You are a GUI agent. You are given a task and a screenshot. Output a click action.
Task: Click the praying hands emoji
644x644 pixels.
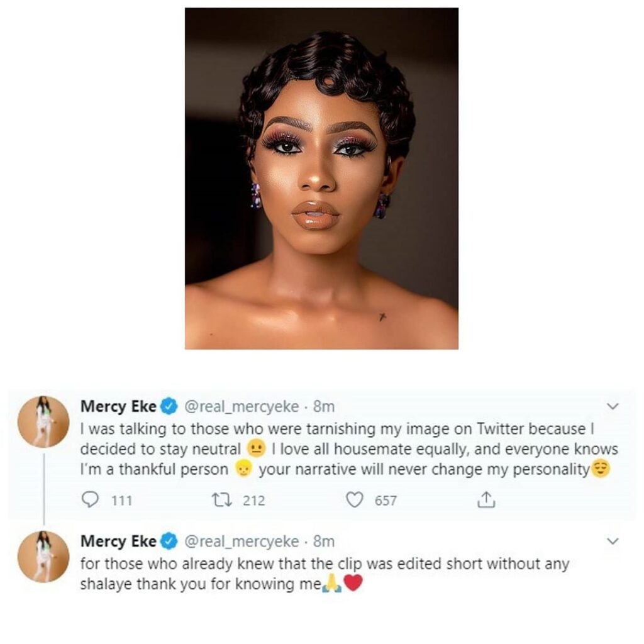(x=331, y=584)
